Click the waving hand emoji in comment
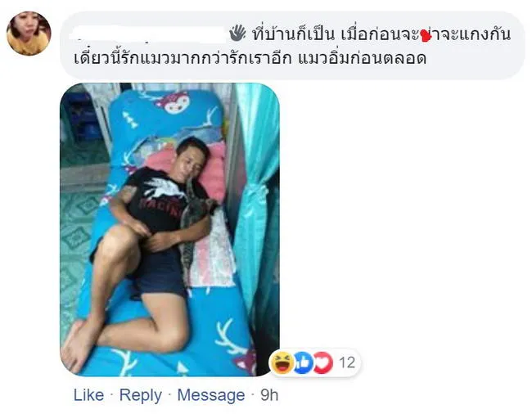Image resolution: width=532 pixels, height=414 pixels. (x=237, y=34)
